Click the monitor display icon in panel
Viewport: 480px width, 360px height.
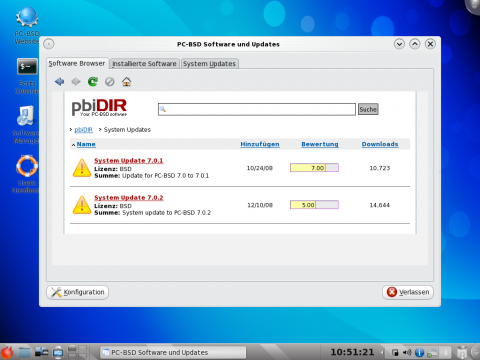click(58, 352)
